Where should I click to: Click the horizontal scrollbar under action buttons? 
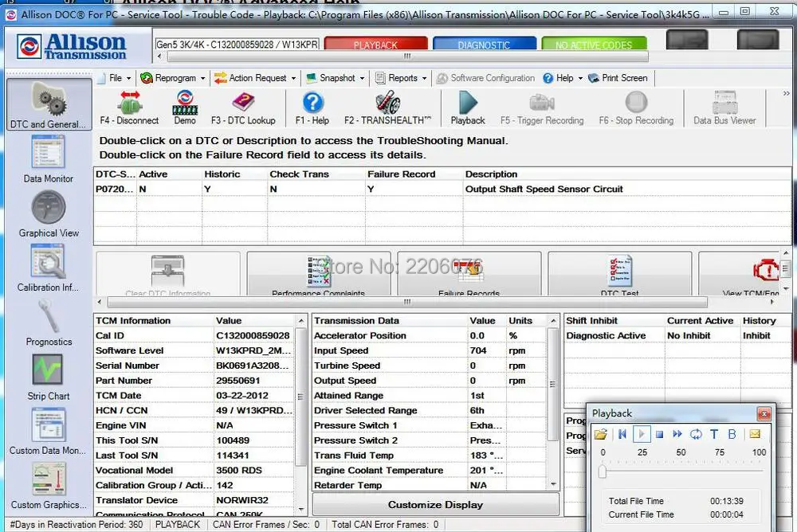pos(407,302)
